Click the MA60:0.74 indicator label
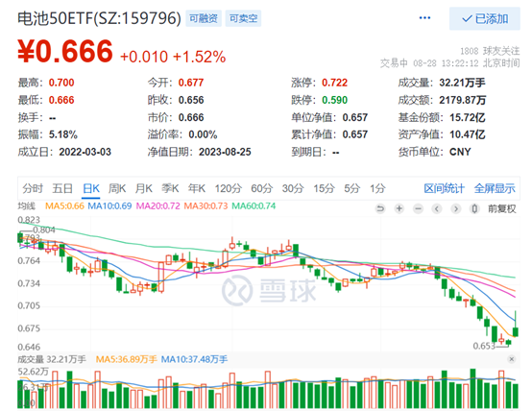The width and height of the screenshot is (532, 411). pos(254,206)
